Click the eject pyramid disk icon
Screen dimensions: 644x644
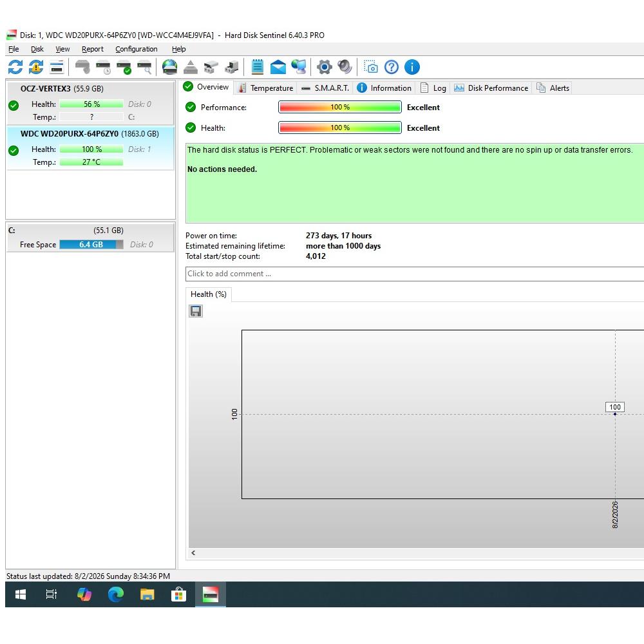click(191, 67)
